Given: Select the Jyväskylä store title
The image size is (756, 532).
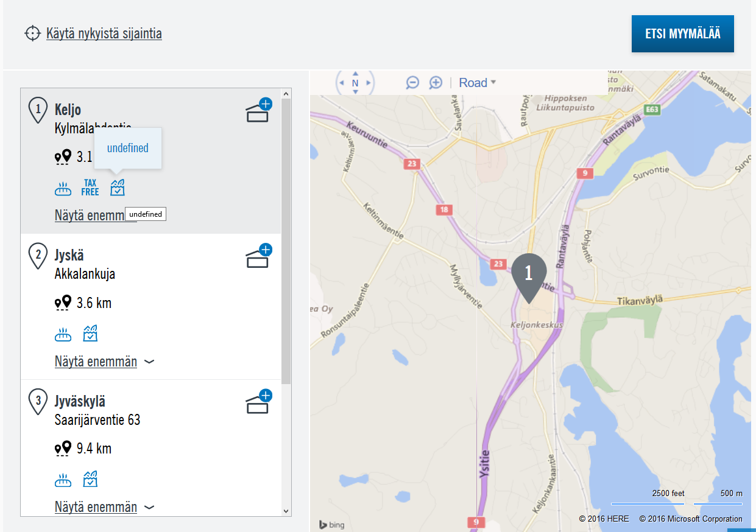Looking at the screenshot, I should click(x=80, y=402).
